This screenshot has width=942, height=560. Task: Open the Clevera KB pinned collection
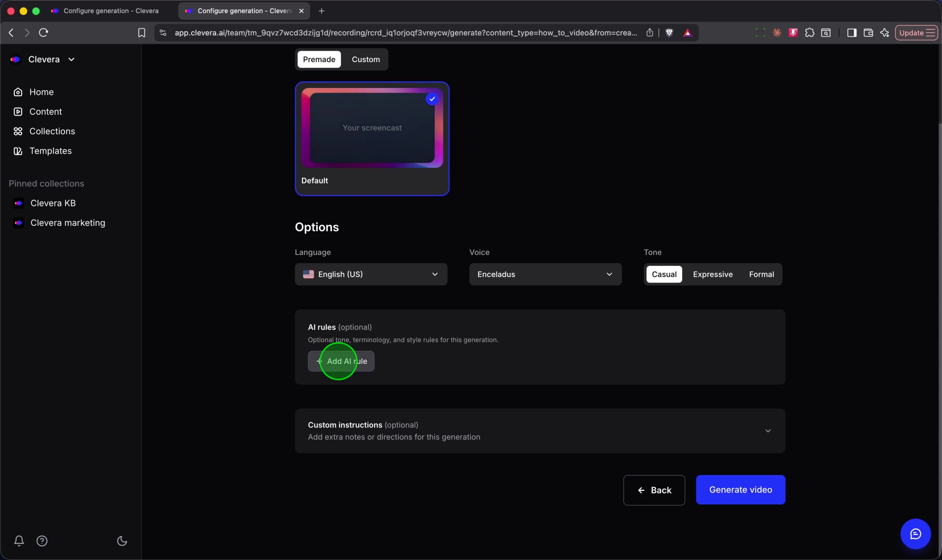(x=44, y=203)
